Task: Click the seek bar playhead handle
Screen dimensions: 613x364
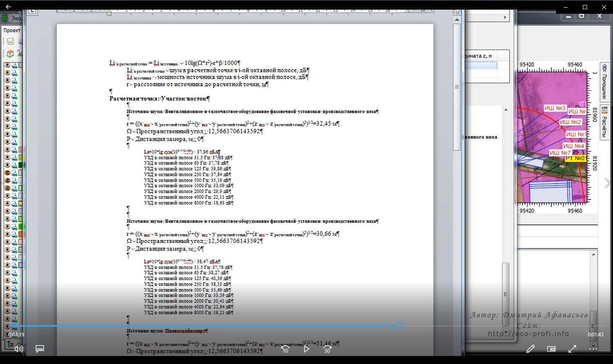Action: pos(400,325)
